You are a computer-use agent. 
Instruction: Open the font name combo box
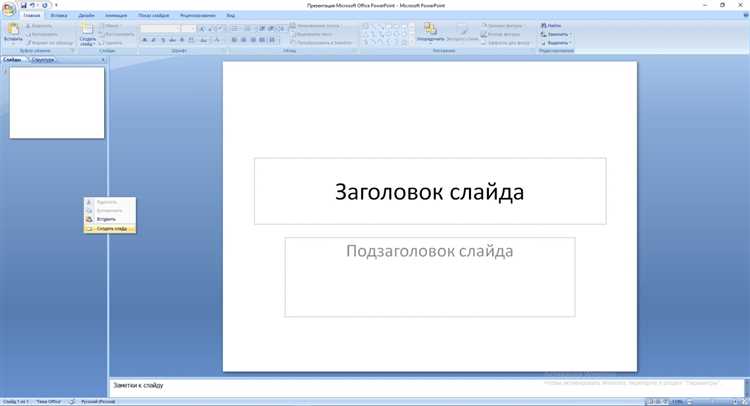pyautogui.click(x=160, y=29)
